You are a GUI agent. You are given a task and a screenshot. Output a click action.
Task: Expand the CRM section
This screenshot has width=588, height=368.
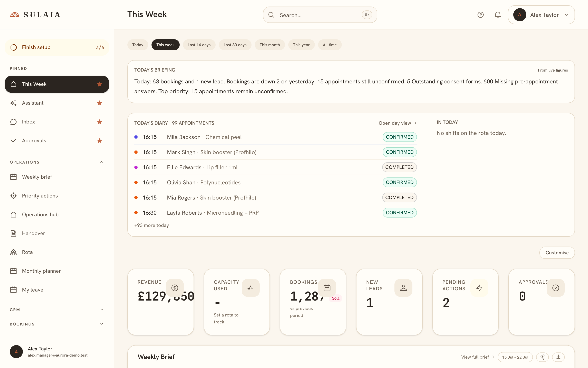(x=101, y=310)
